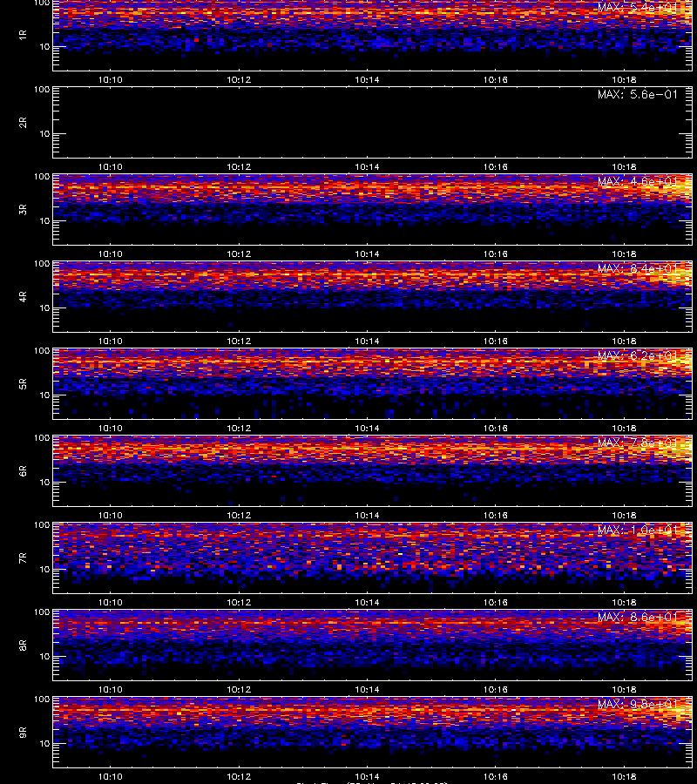The height and width of the screenshot is (784, 697).
Task: Select the MAX: 6.2e+01 label in 5R
Action: [638, 355]
